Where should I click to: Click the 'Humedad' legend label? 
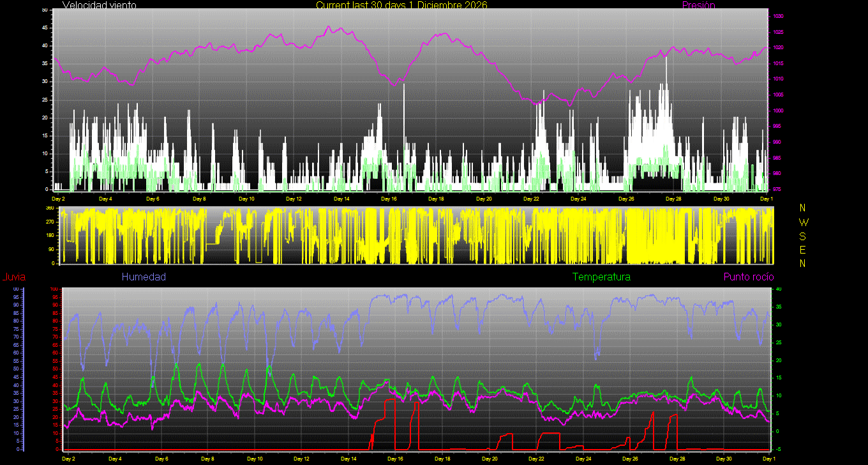pos(144,277)
